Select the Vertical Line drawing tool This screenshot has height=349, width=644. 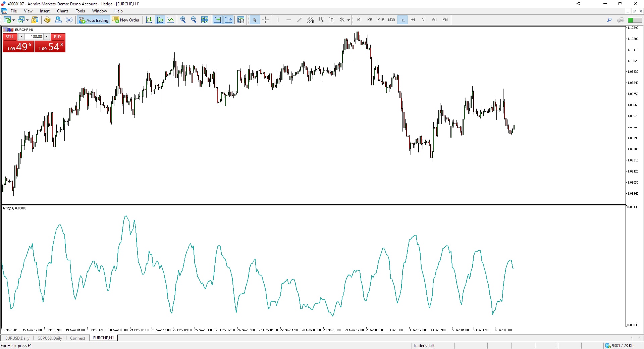click(278, 20)
